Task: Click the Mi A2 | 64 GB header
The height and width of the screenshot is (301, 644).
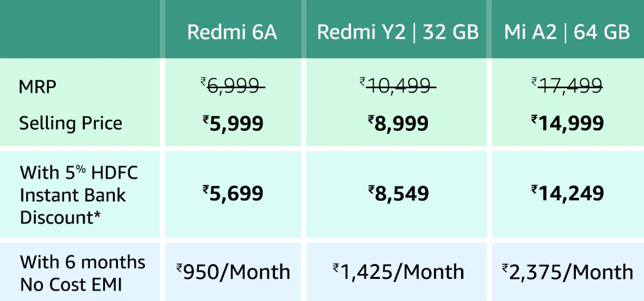Action: click(x=567, y=33)
